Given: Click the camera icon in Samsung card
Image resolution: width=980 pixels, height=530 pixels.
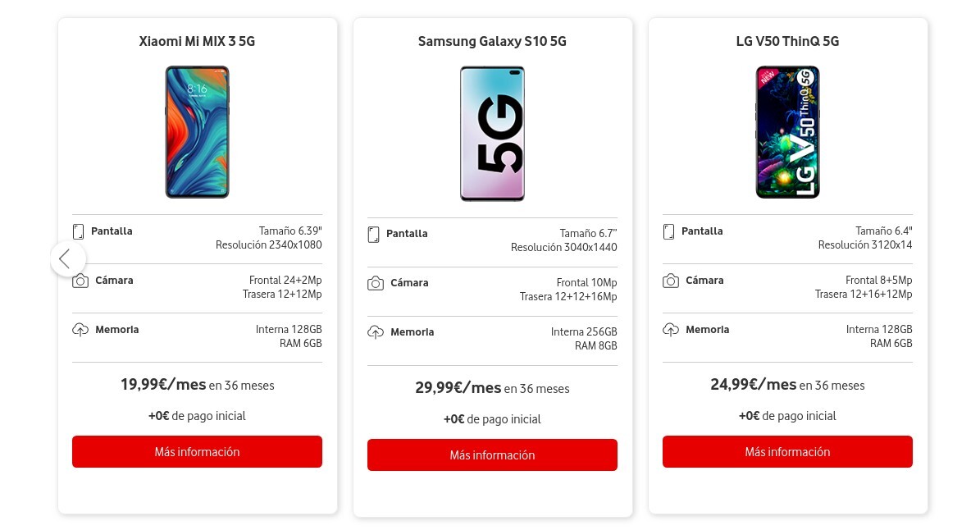Looking at the screenshot, I should pos(376,284).
